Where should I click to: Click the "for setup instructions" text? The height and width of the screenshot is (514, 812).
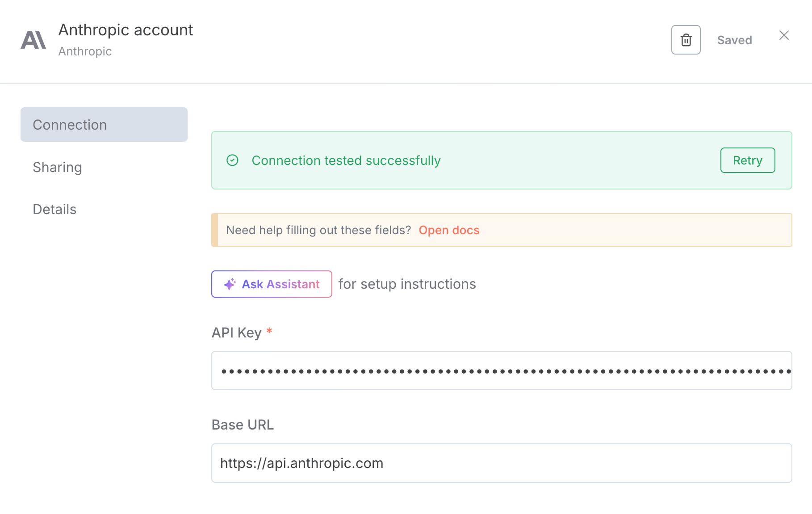click(x=407, y=284)
